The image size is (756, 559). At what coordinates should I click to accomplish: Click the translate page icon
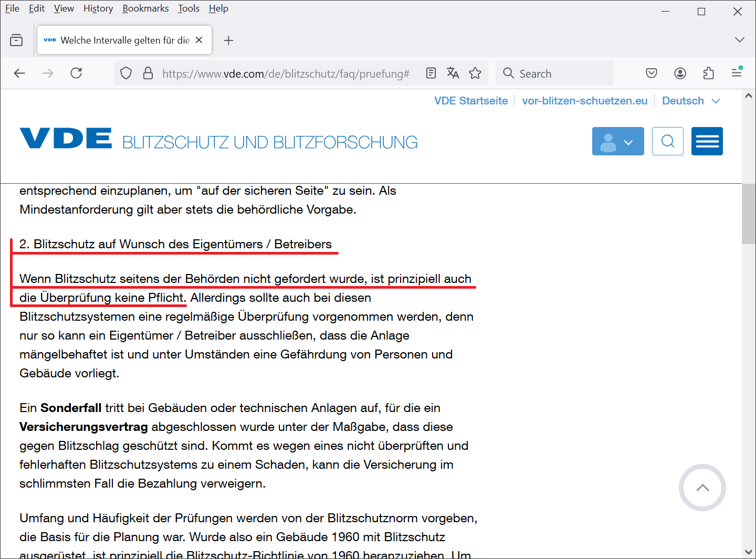pos(453,73)
